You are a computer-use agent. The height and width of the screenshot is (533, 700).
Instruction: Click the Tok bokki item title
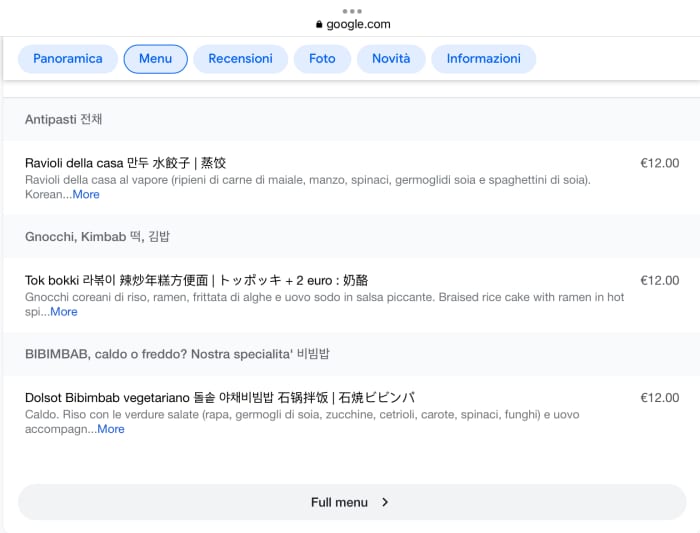point(196,280)
